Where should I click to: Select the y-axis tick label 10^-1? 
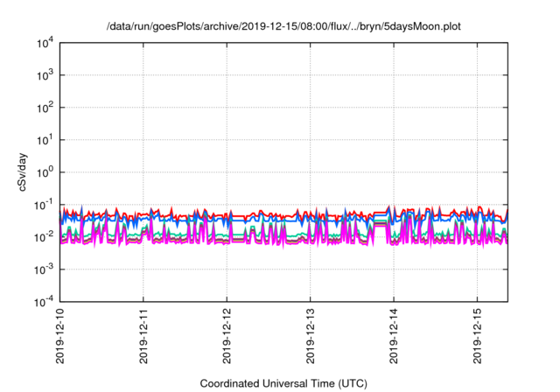tap(44, 205)
